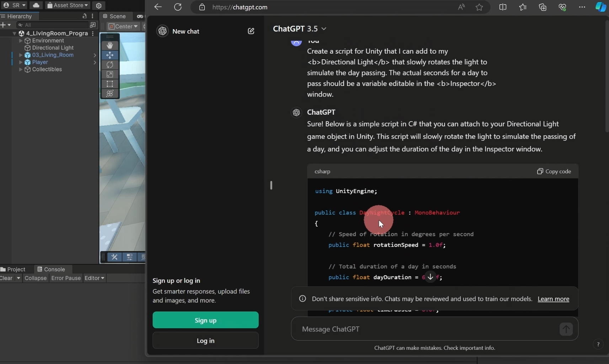Expand the Environment object
The height and width of the screenshot is (364, 609).
21,41
